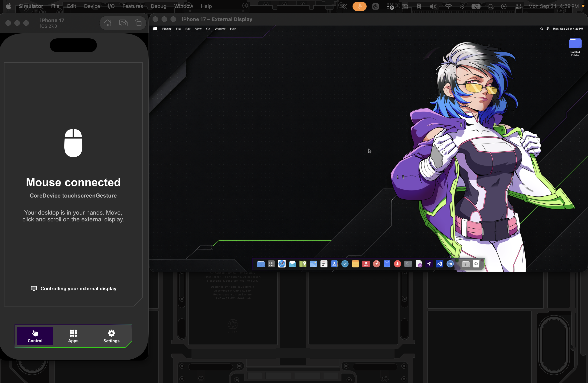Image resolution: width=588 pixels, height=383 pixels.
Task: Open the Device menu in Simulator
Action: tap(92, 6)
